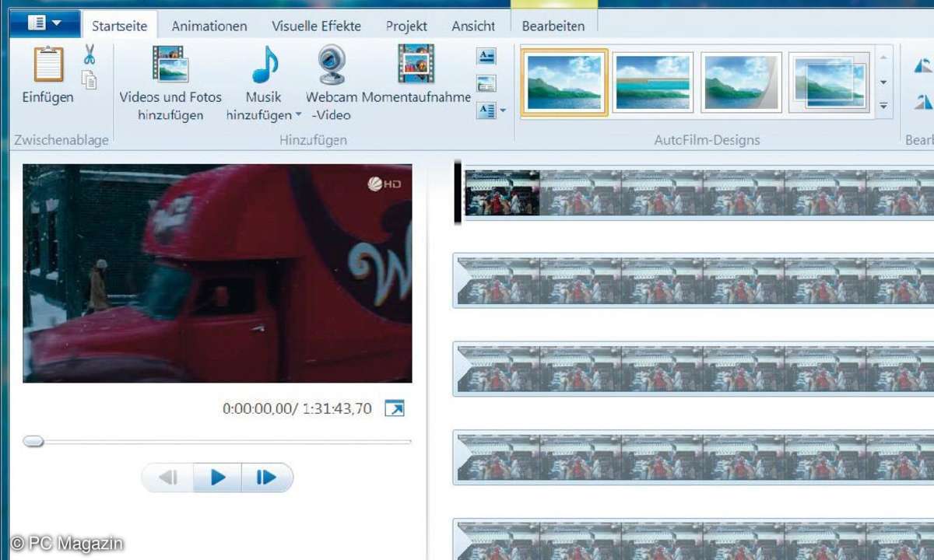
Task: Play the video preview
Action: click(x=218, y=478)
